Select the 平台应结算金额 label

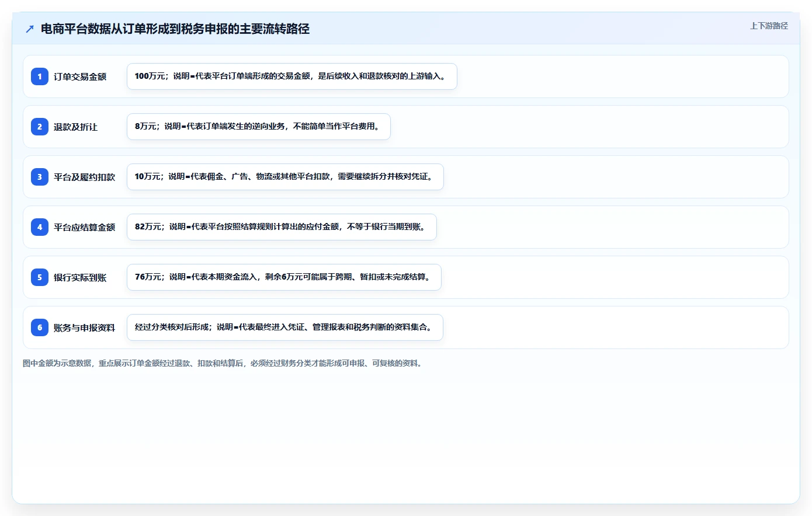[x=85, y=227]
